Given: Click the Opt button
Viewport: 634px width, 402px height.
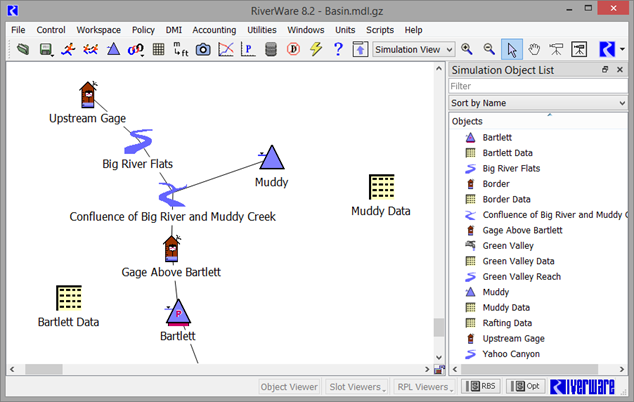Looking at the screenshot, I should [526, 386].
